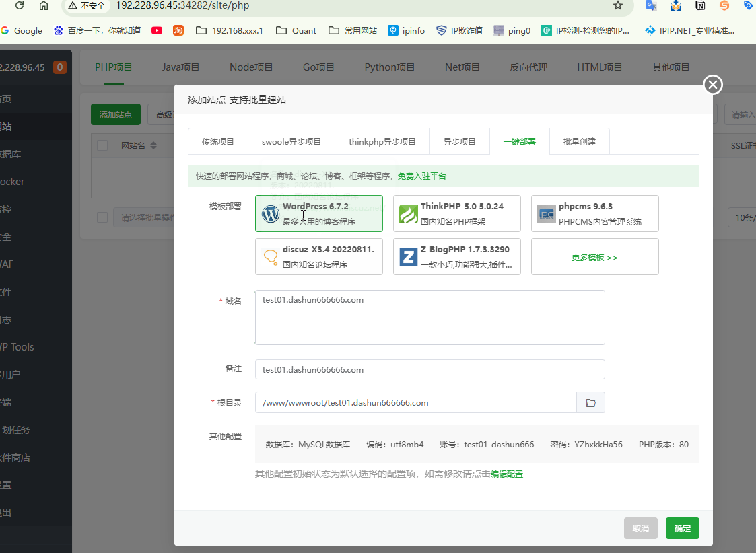The width and height of the screenshot is (756, 553).
Task: Select the discuz-X3.4 template
Action: pos(318,257)
